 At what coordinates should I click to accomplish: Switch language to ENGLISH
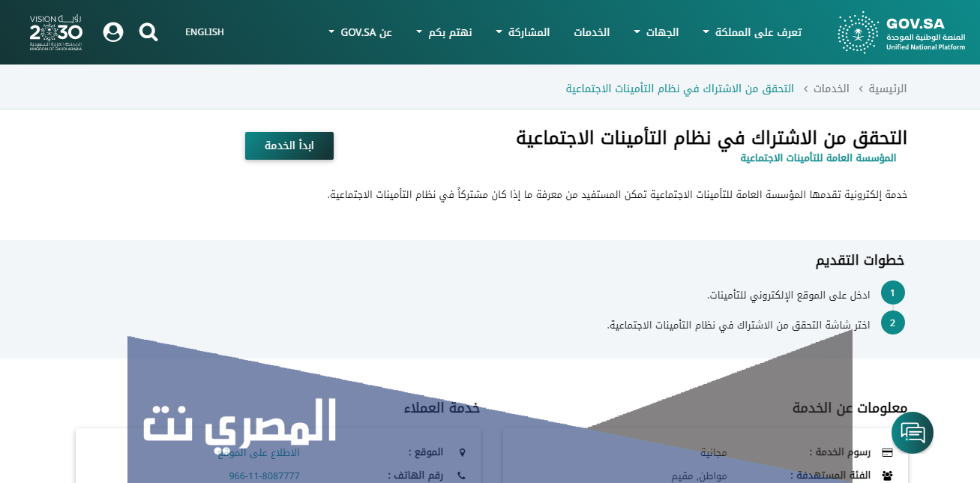pos(204,32)
